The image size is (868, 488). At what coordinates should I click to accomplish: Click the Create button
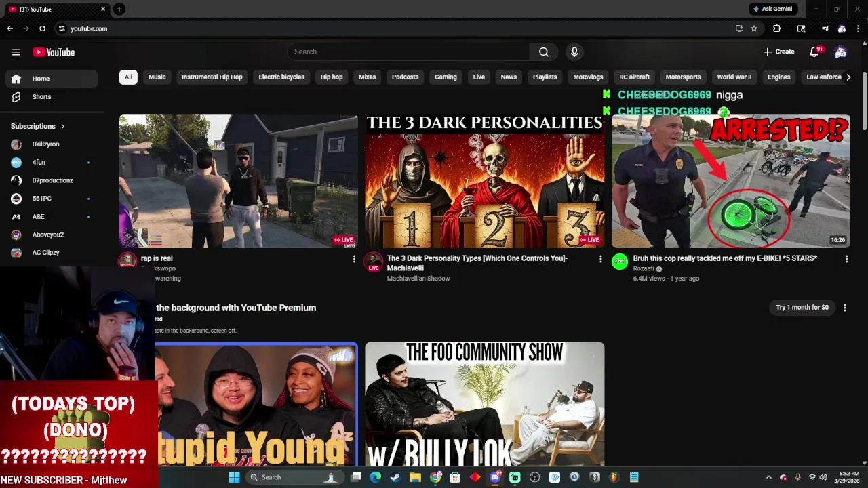(778, 52)
